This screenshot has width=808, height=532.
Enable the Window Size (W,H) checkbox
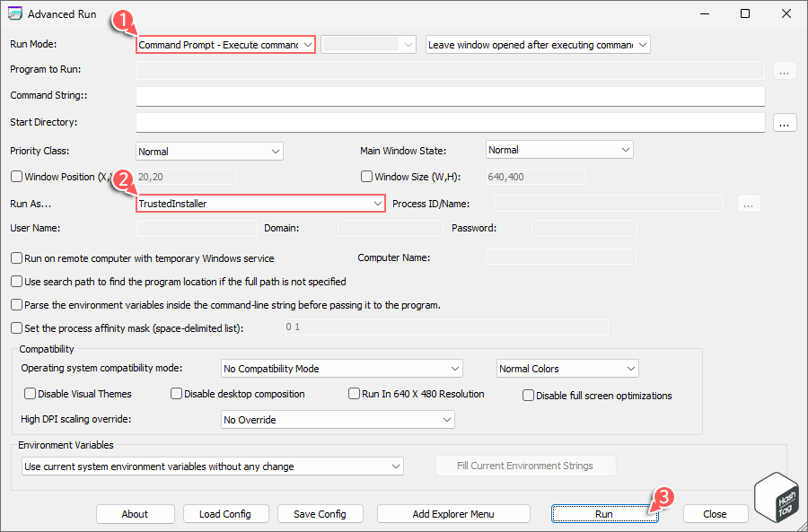(x=366, y=177)
